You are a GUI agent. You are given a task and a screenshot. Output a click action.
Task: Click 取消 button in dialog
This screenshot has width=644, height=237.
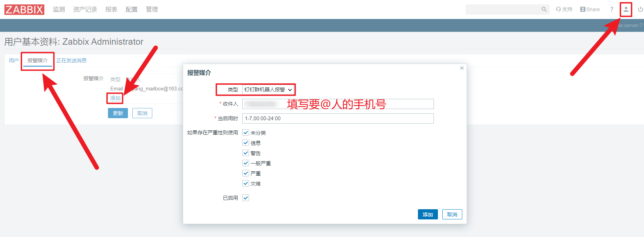[x=452, y=214]
